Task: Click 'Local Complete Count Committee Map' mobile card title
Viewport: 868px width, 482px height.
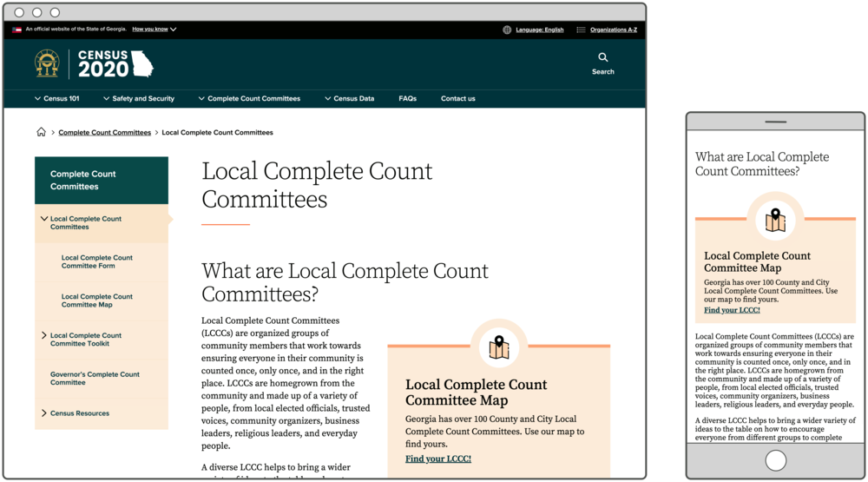Action: point(757,261)
